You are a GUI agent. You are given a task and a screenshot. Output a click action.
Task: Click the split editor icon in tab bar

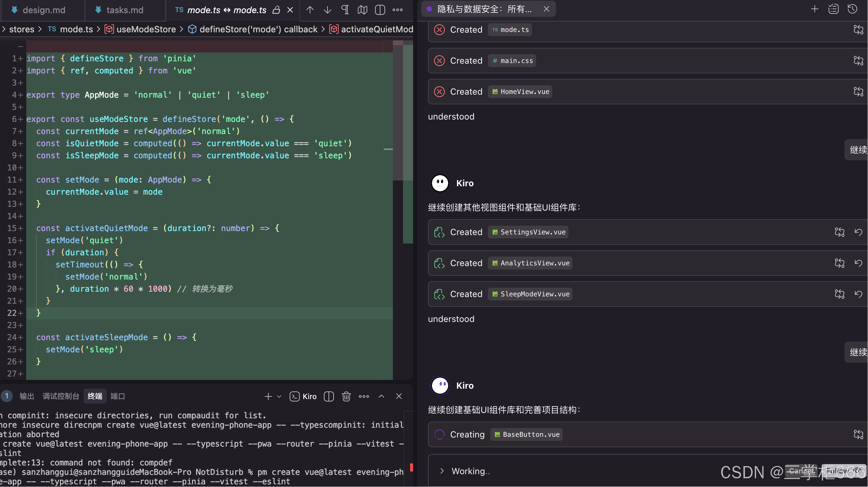click(380, 10)
